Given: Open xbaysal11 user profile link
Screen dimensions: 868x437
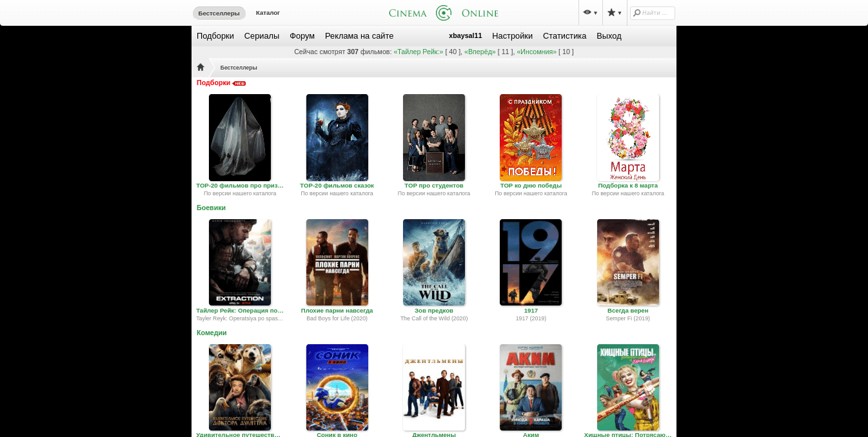Looking at the screenshot, I should [x=465, y=36].
